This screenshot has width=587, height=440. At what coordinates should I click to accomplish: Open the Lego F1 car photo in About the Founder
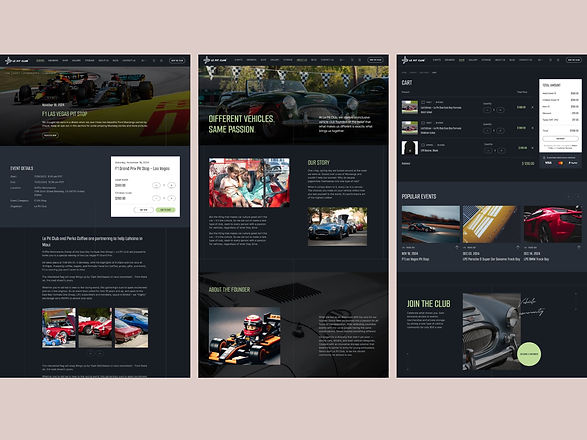(244, 336)
